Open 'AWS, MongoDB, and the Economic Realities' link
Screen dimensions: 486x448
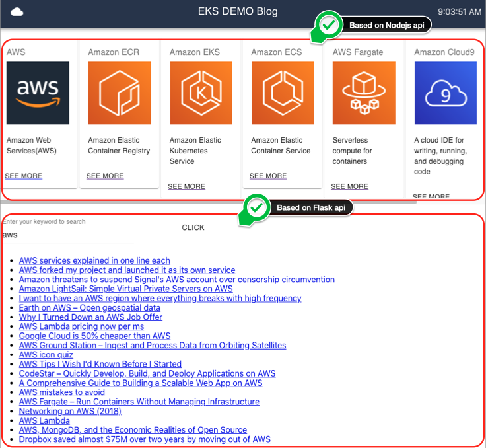pos(133,430)
